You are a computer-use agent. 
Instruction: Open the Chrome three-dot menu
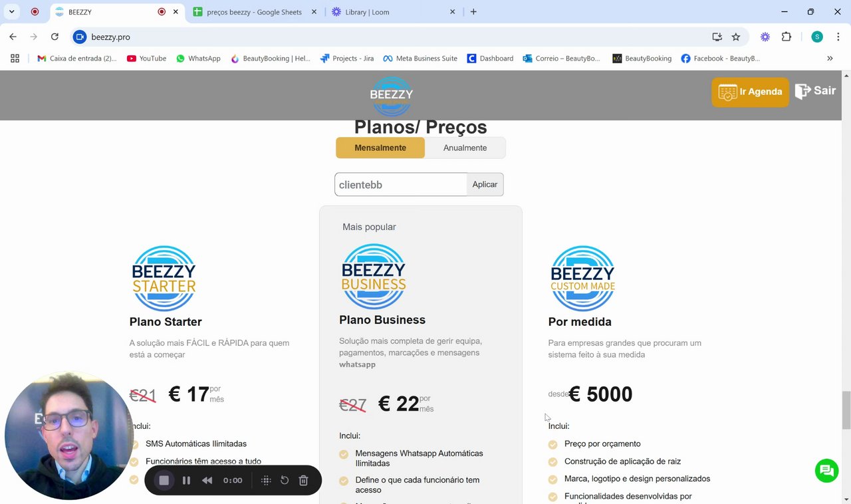coord(838,37)
